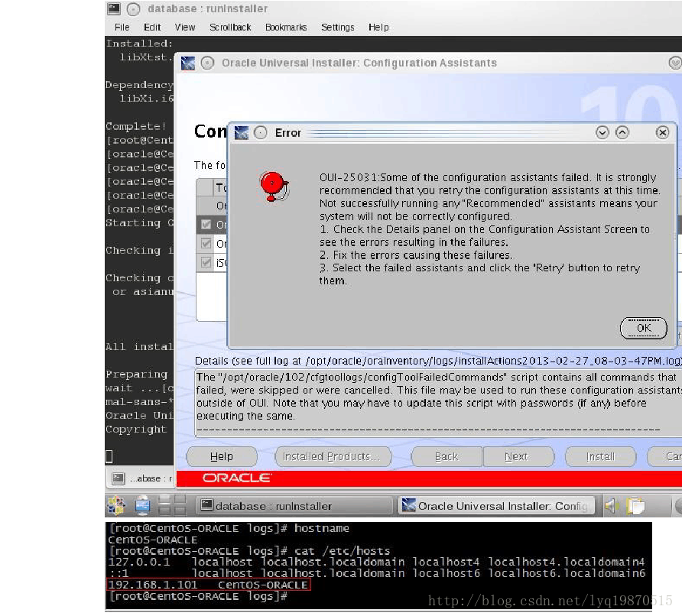Open the Settings menu in terminal

click(x=337, y=28)
